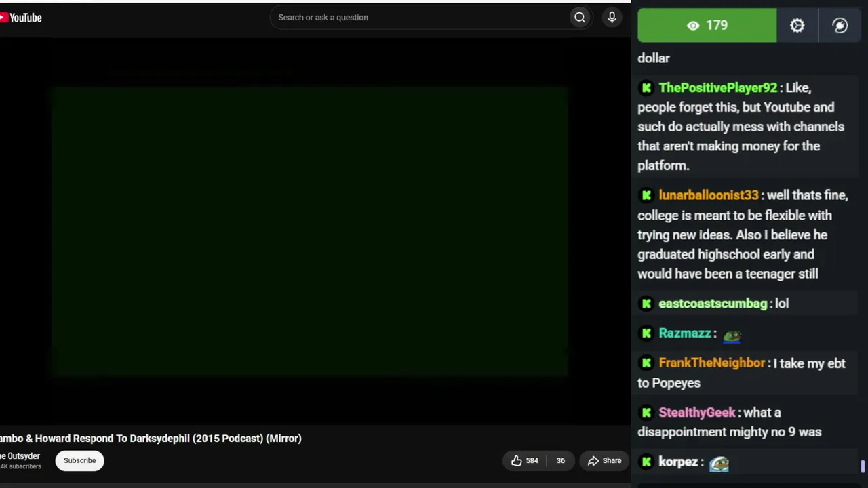
Task: Open FrankTheNeighbor username in chat
Action: point(711,363)
